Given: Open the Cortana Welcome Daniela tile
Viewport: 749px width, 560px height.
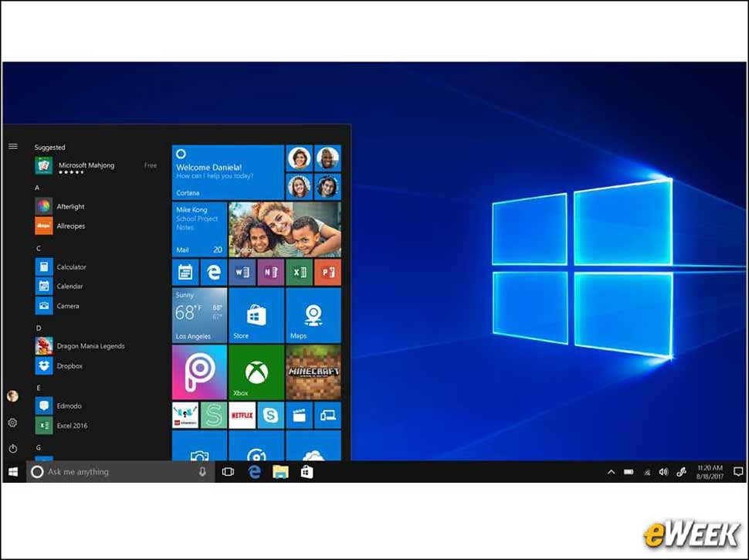Looking at the screenshot, I should coord(228,172).
